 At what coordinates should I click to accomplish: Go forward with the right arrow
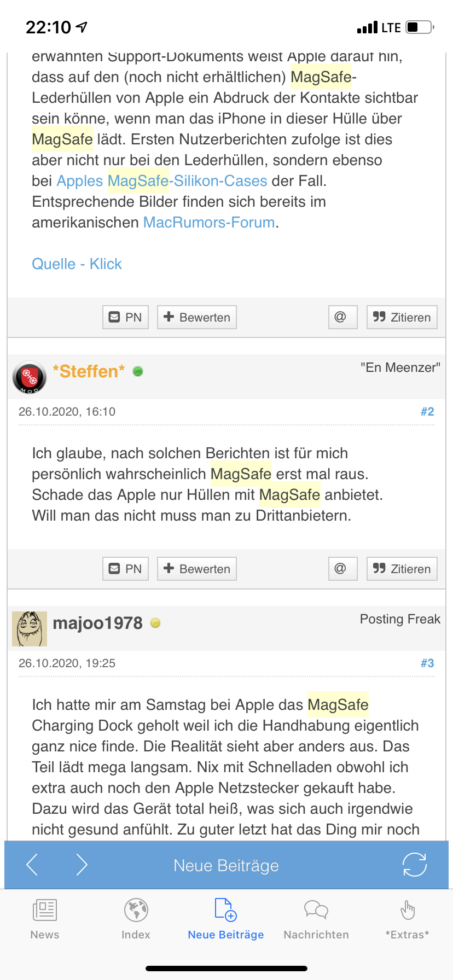[x=82, y=865]
